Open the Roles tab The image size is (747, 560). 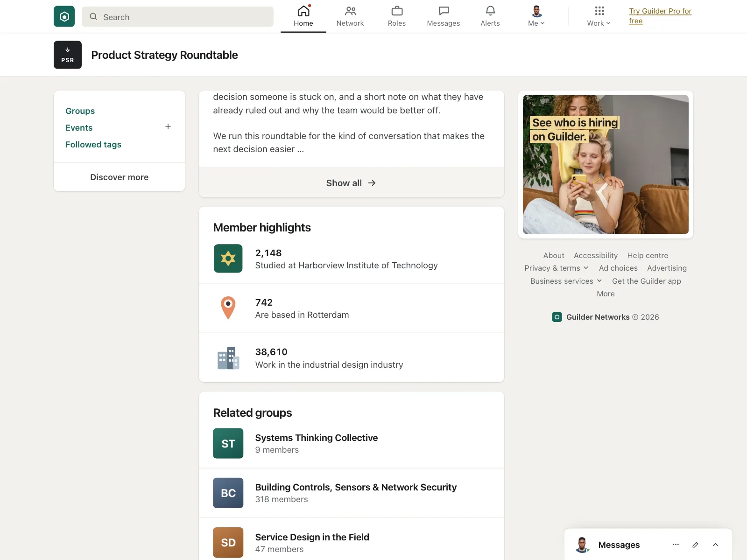[397, 16]
